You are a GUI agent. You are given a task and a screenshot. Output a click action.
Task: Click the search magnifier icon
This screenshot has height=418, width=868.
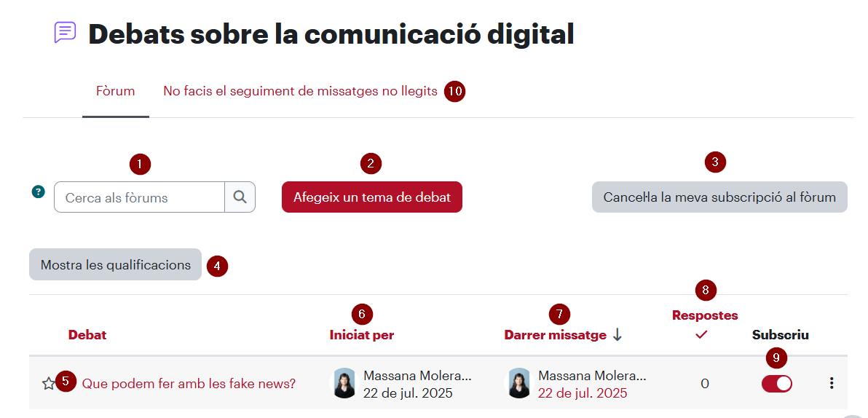240,197
